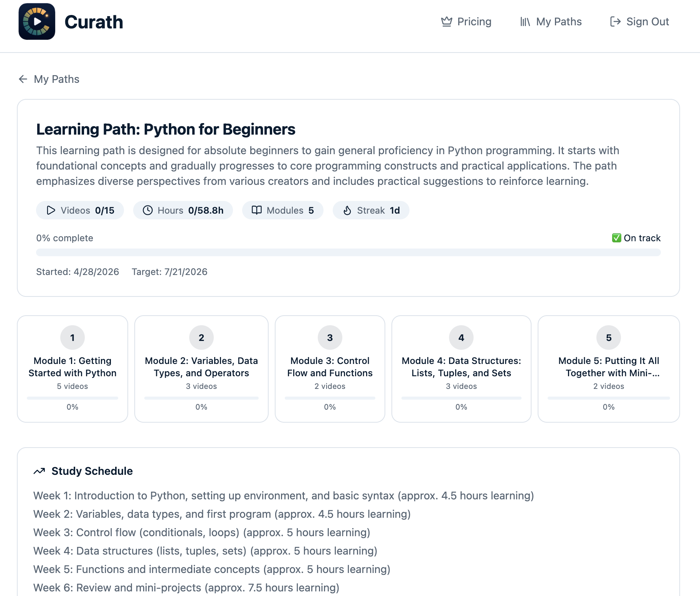Screen dimensions: 700x596
Task: Open the Pricing page
Action: tap(466, 21)
